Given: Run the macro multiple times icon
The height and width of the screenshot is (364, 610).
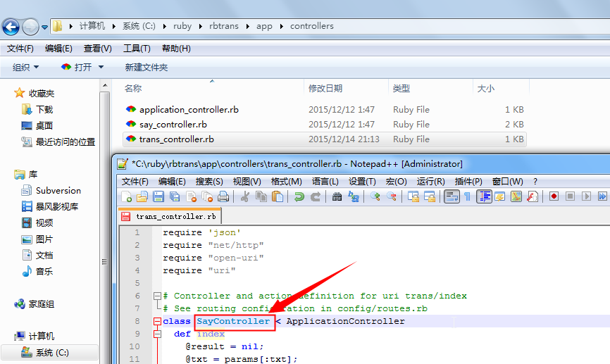Looking at the screenshot, I should tap(602, 196).
